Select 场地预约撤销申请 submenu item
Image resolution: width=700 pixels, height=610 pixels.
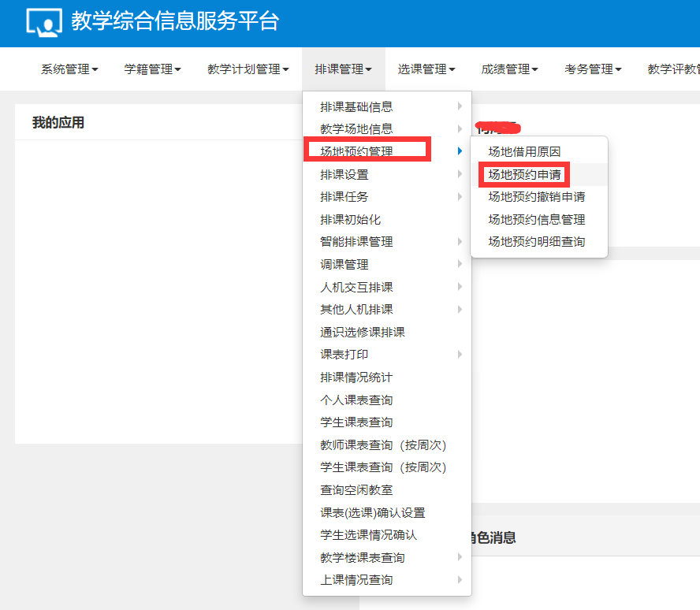point(536,197)
